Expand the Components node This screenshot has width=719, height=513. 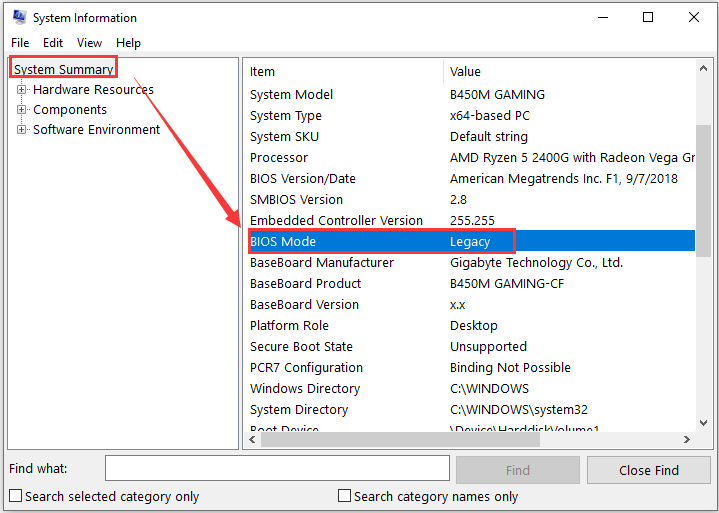coord(21,110)
